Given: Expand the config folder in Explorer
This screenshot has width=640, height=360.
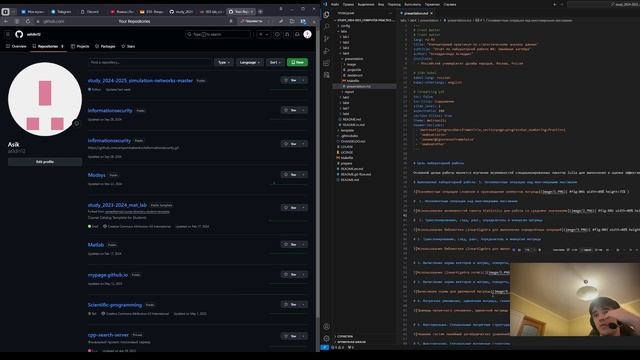Looking at the screenshot, I should [x=345, y=26].
